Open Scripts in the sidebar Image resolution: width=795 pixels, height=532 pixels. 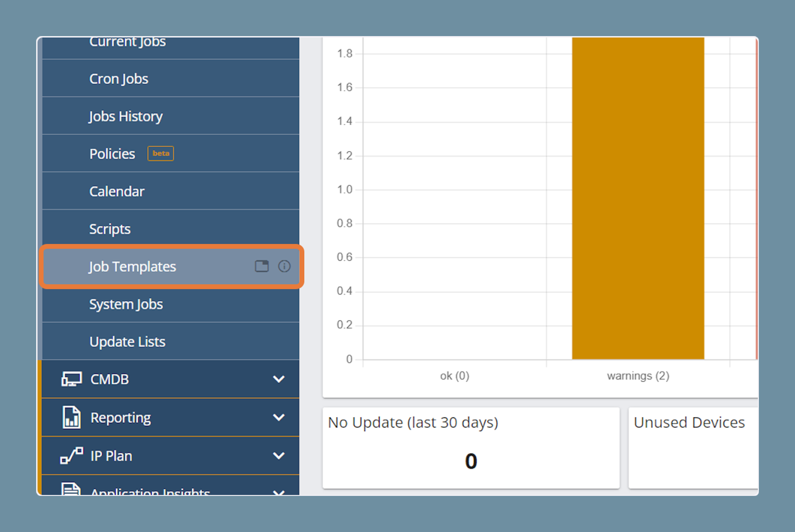171,229
